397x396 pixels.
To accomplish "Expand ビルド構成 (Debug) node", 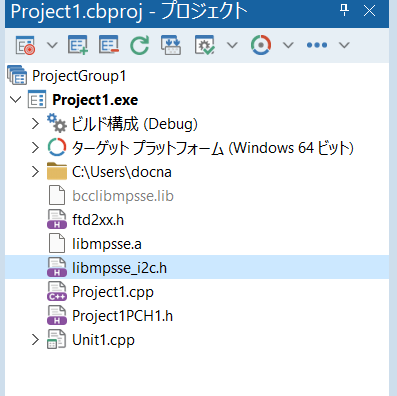I will (x=35, y=124).
